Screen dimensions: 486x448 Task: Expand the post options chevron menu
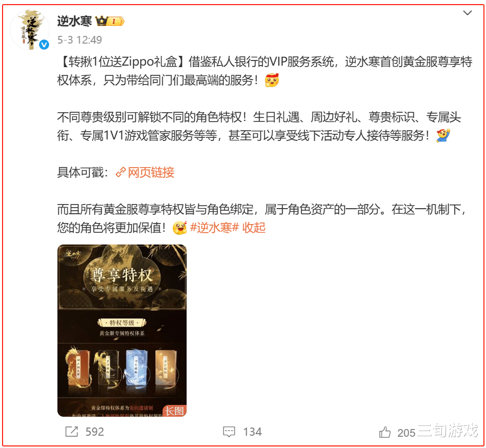click(x=467, y=13)
